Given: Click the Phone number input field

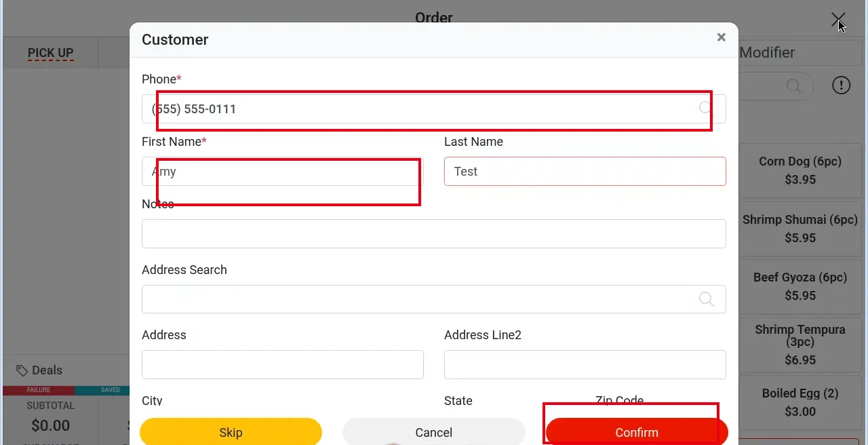Looking at the screenshot, I should [x=434, y=109].
